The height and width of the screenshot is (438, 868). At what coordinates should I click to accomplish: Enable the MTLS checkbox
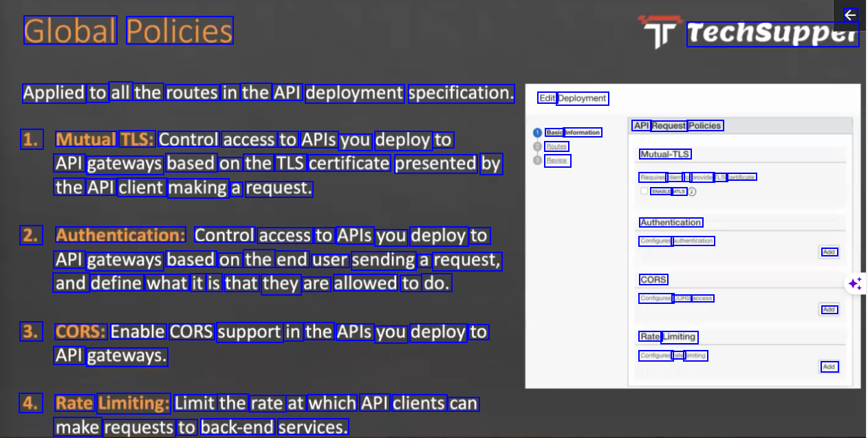[644, 191]
